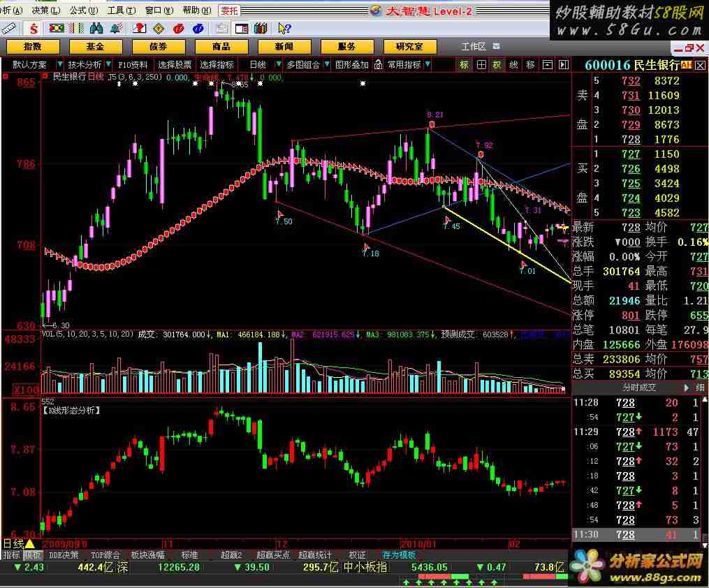Click the trades list scrollbar up arrow
This screenshot has width=709, height=588.
pyautogui.click(x=705, y=400)
